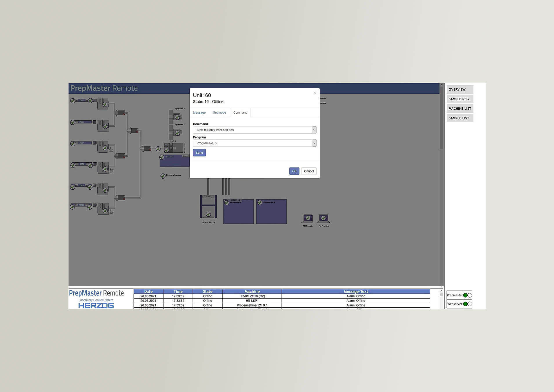Click the ZM9 mill machine icon
This screenshot has width=554, height=392.
(103, 189)
